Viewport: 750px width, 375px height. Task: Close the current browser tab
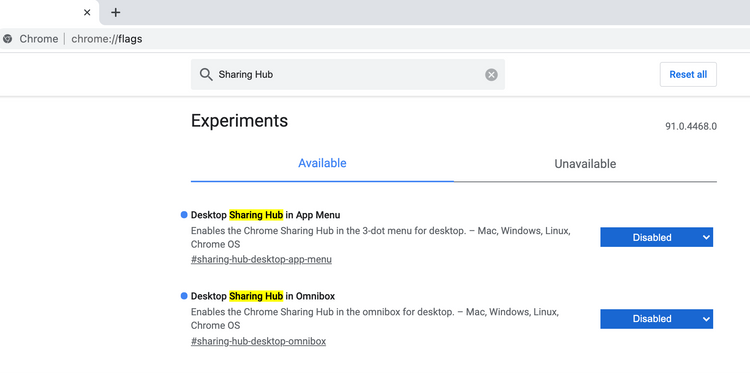[87, 12]
